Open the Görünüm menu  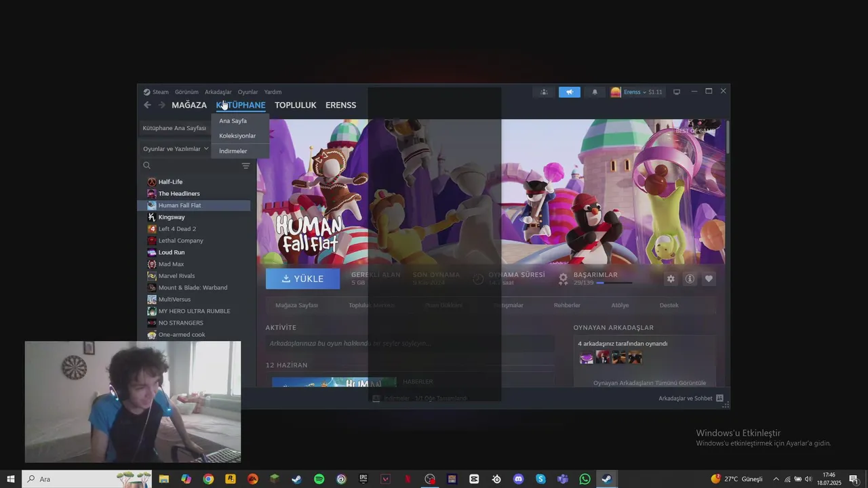click(x=186, y=92)
